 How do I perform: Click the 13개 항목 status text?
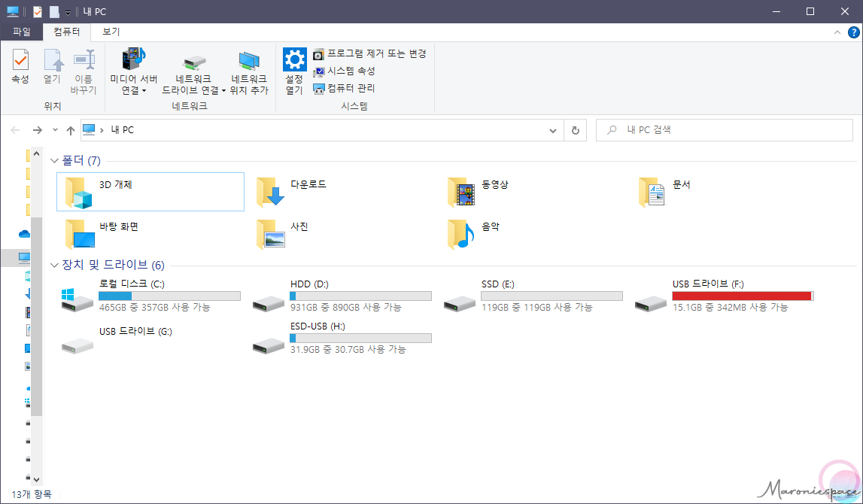pos(32,495)
